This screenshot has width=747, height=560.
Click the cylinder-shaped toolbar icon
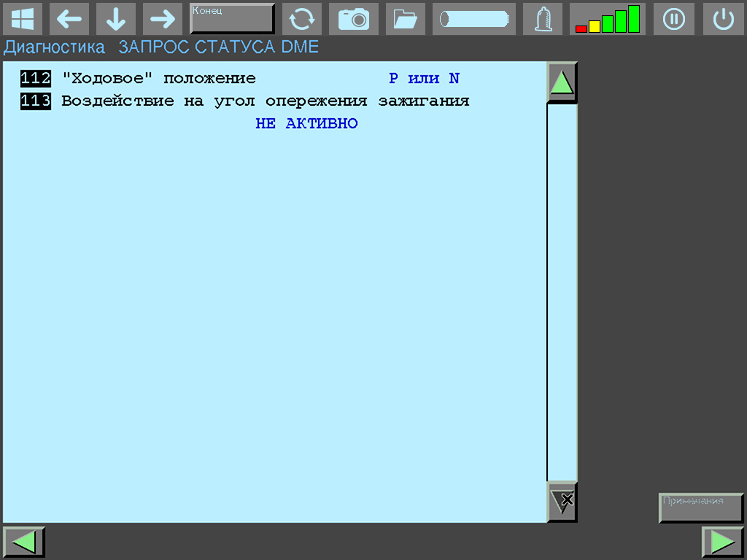(473, 19)
